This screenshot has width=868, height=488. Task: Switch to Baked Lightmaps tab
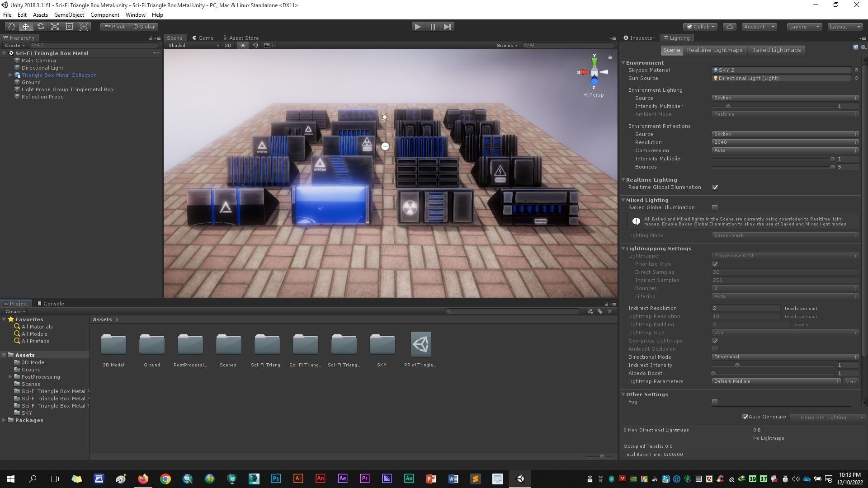tap(776, 50)
